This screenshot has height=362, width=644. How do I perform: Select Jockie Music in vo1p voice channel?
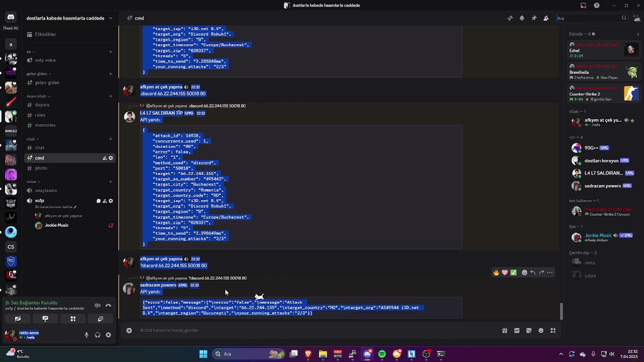pyautogui.click(x=73, y=225)
